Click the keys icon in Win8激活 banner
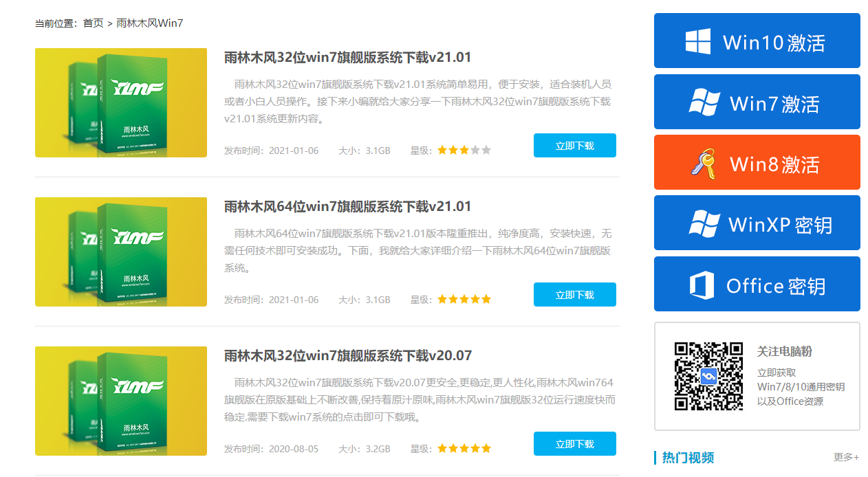 click(x=702, y=164)
